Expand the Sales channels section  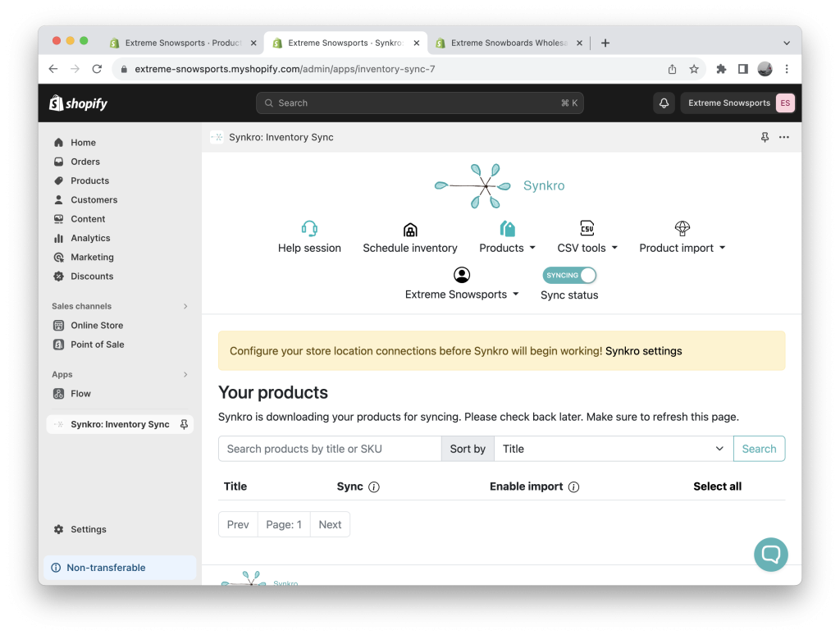coord(185,306)
